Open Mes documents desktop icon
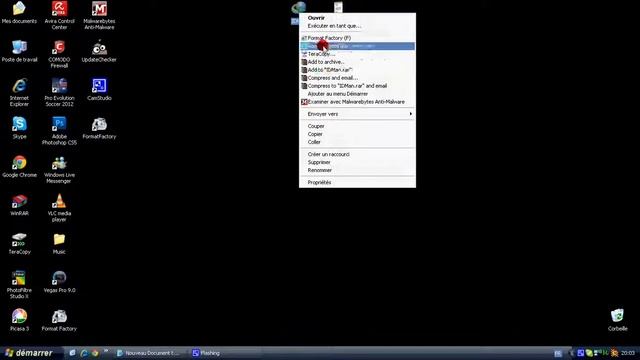Screen dimensions: 640x360 19,12
